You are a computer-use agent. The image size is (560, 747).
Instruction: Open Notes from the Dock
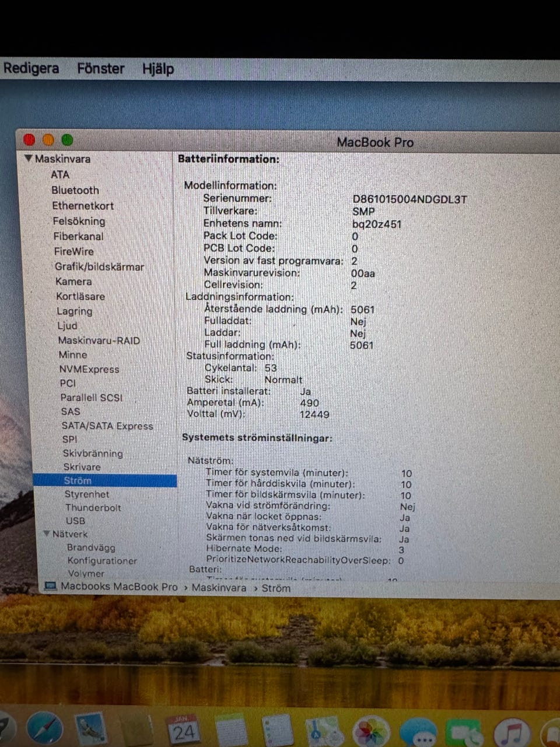point(231,731)
